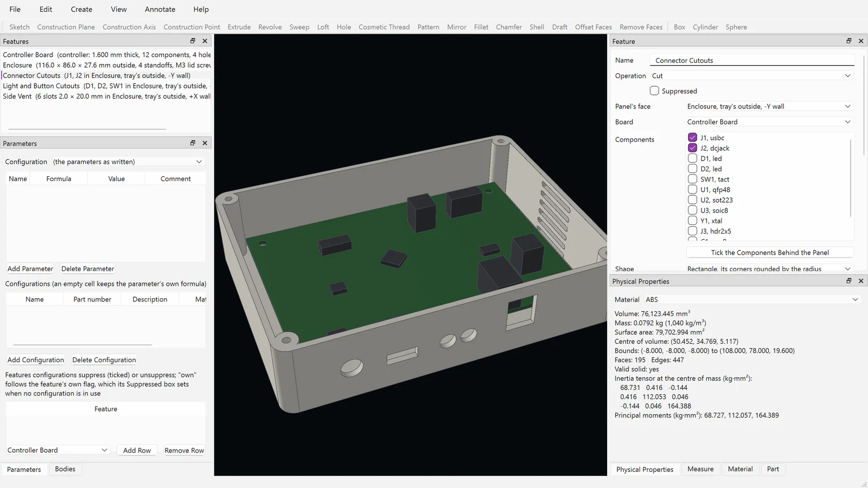This screenshot has width=868, height=488.
Task: Open the Board dropdown
Action: pos(769,122)
